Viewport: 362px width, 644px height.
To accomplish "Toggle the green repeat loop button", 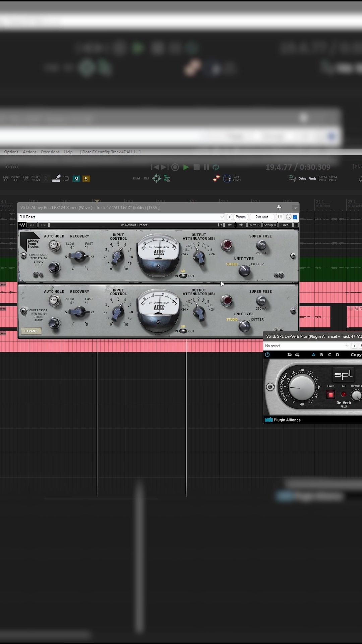I will (216, 167).
